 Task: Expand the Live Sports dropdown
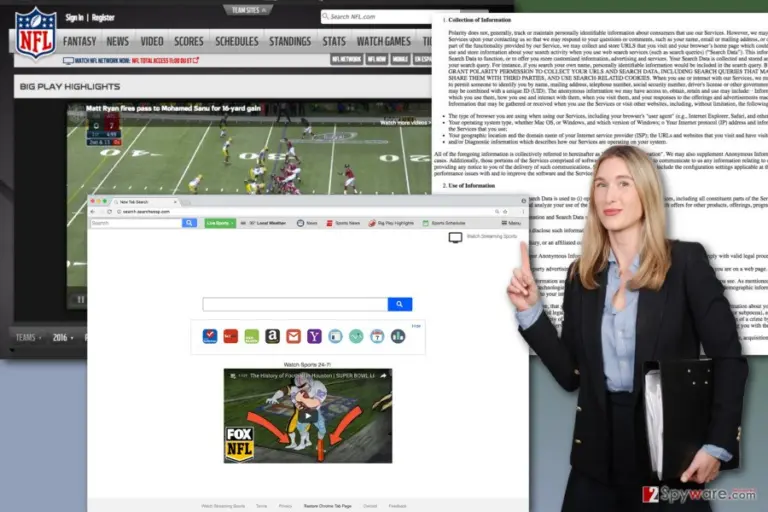220,223
